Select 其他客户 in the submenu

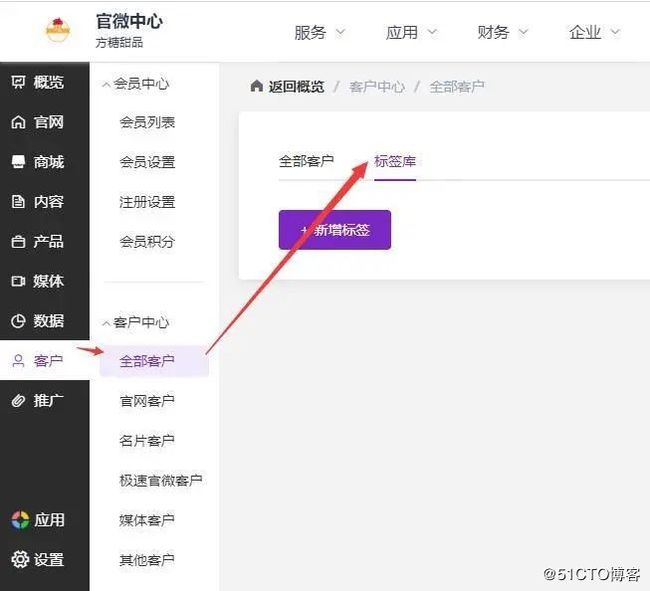(147, 560)
